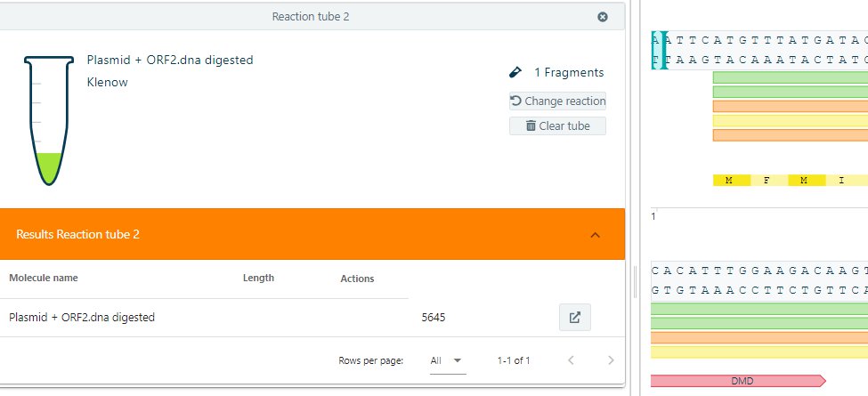This screenshot has height=396, width=868.
Task: Click the Results Reaction tube 2 header
Action: pyautogui.click(x=78, y=235)
